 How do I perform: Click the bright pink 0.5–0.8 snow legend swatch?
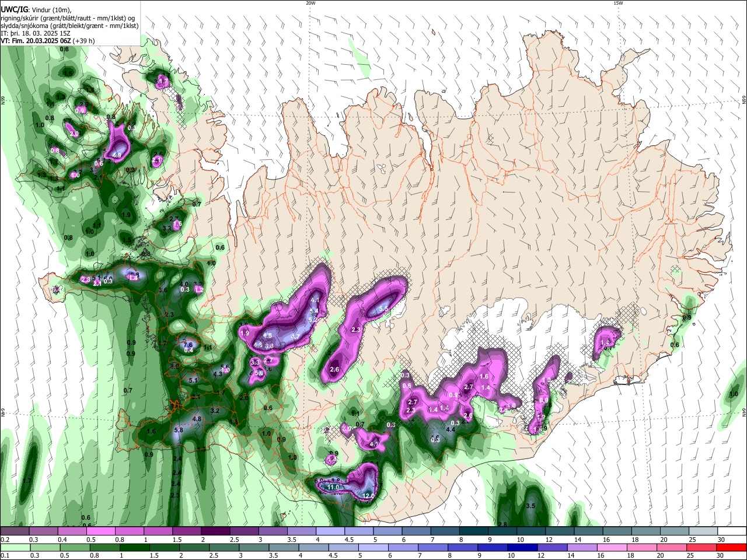pyautogui.click(x=101, y=531)
